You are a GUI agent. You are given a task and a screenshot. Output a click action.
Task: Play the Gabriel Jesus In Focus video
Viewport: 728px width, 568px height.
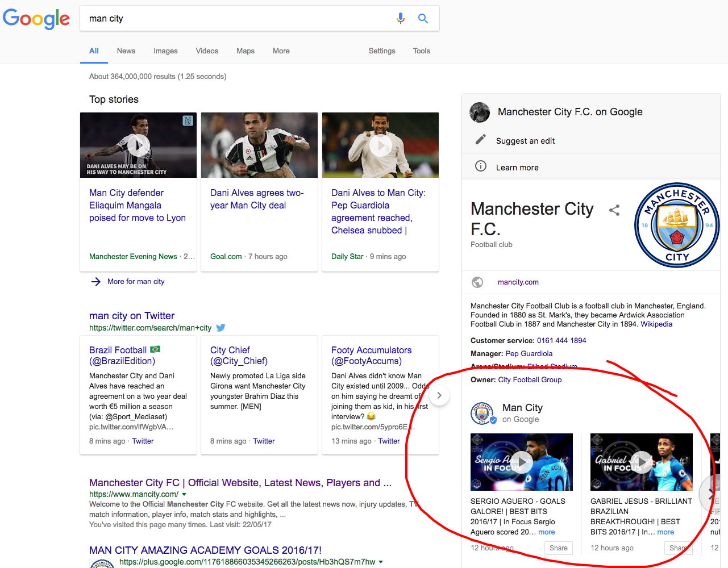642,462
